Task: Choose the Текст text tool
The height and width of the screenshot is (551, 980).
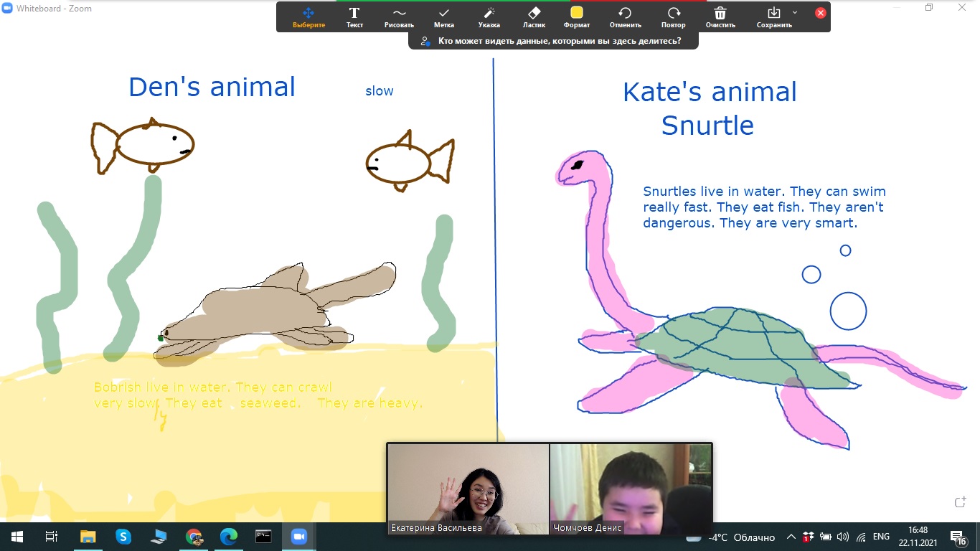Action: point(354,17)
